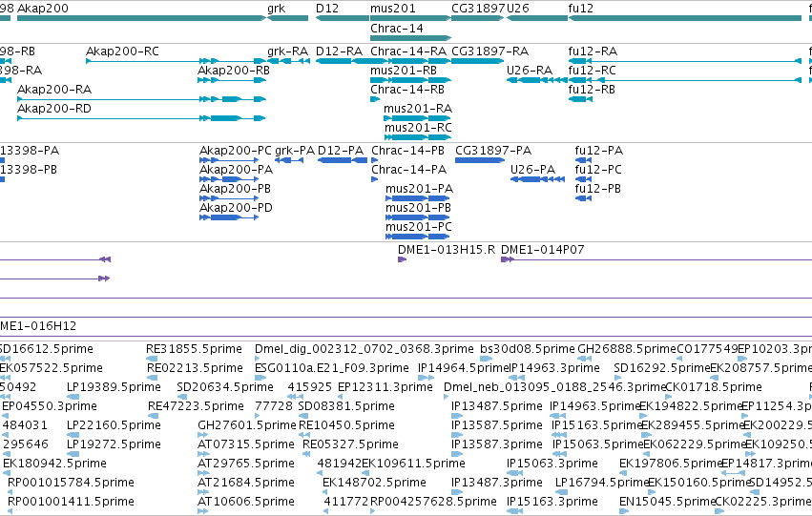Select the Akap200-RB transcript
This screenshot has height=516, width=812.
232,80
